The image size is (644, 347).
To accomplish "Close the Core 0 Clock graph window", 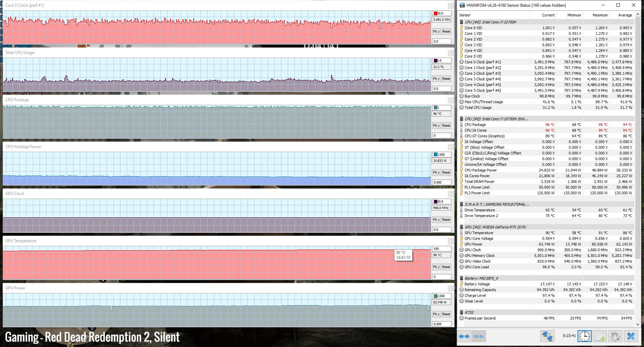I will tap(451, 6).
